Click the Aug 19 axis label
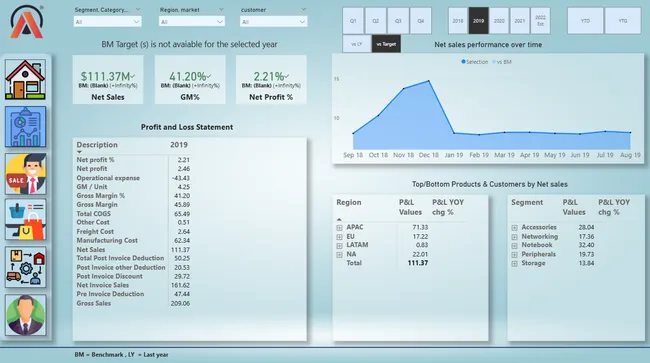The image size is (650, 363). tap(630, 155)
